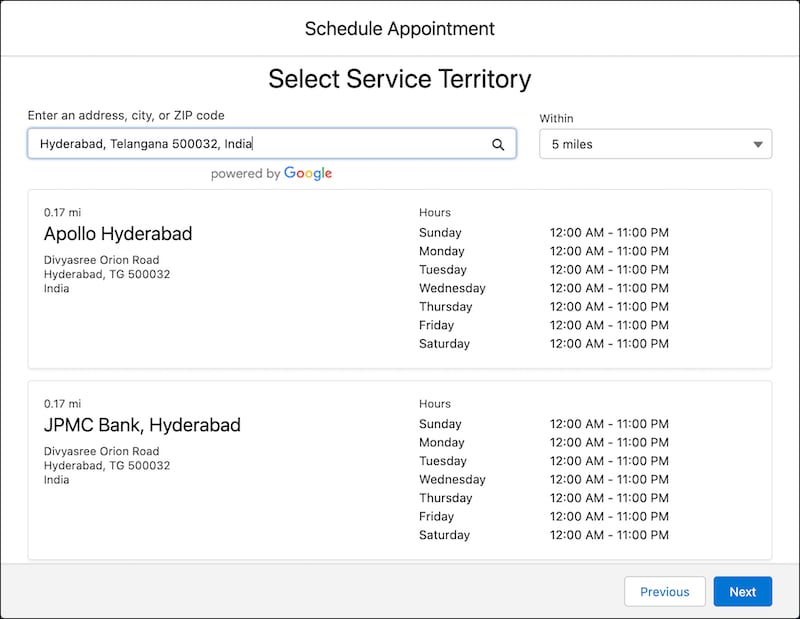800x619 pixels.
Task: Click the Schedule Appointment title
Action: click(399, 29)
